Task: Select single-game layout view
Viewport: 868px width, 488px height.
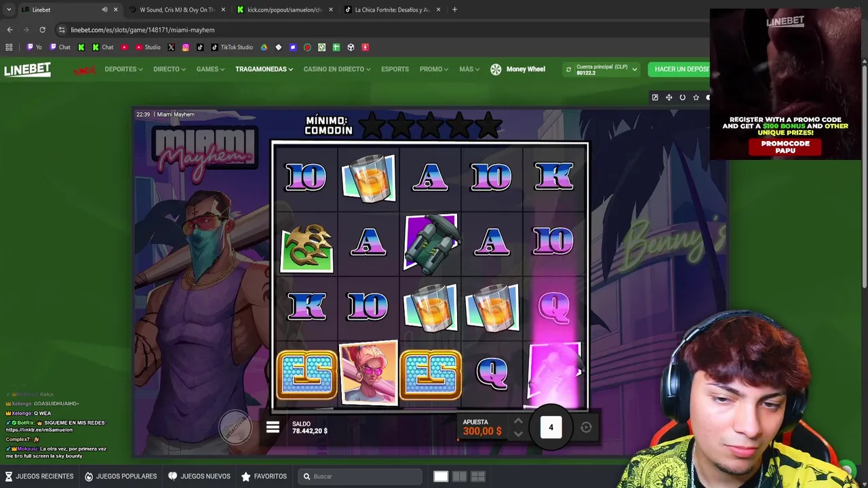Action: click(441, 476)
